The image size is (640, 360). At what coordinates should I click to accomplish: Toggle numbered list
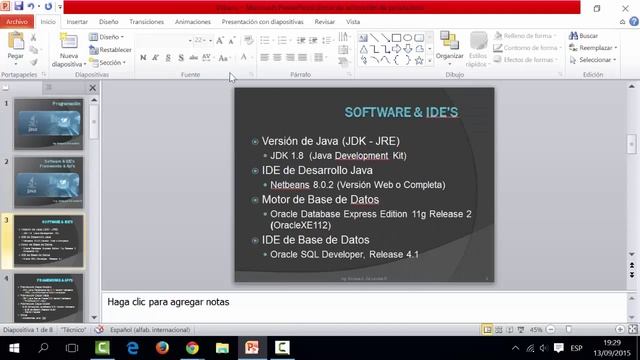coord(282,40)
